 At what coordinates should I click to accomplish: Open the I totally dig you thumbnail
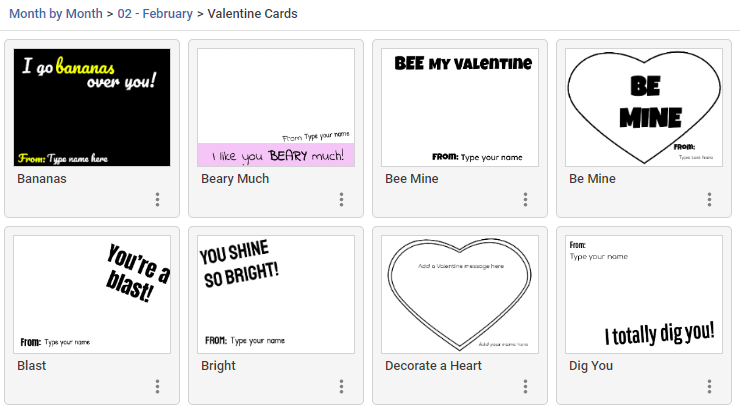point(644,294)
